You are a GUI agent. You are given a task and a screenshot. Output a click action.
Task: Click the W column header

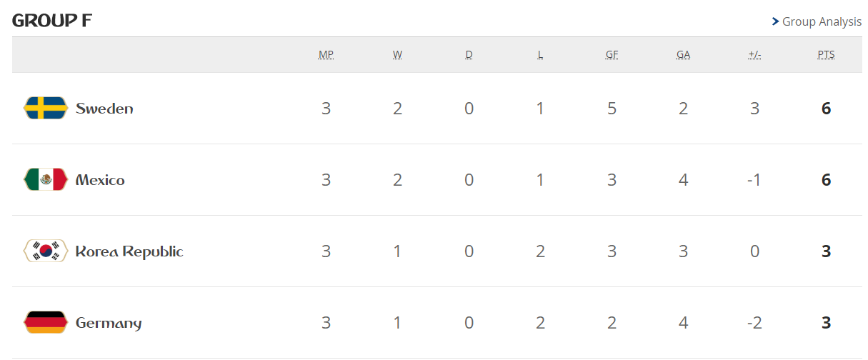(397, 55)
